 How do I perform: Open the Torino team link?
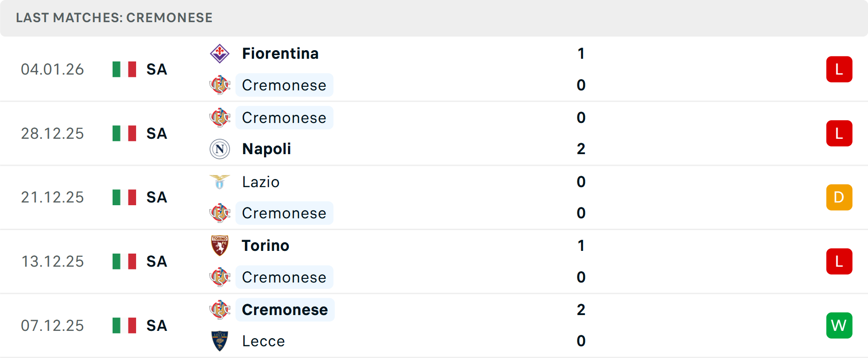(x=265, y=245)
